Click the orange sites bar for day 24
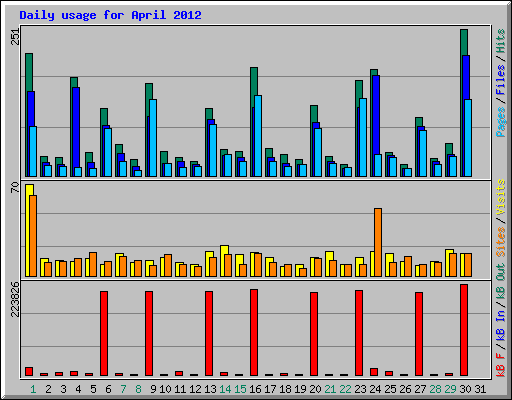The width and height of the screenshot is (512, 400). tap(378, 242)
